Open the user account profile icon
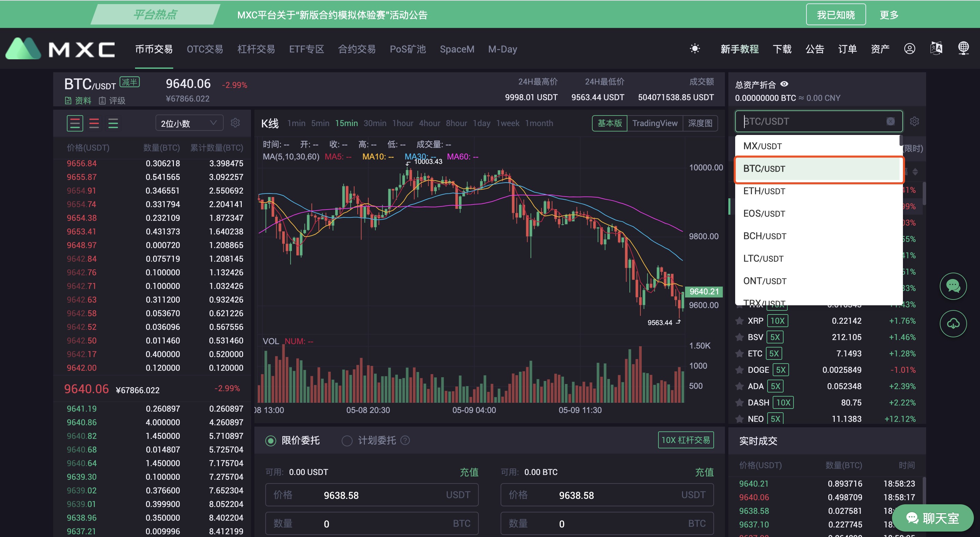Screen dimensions: 980x537 [910, 49]
